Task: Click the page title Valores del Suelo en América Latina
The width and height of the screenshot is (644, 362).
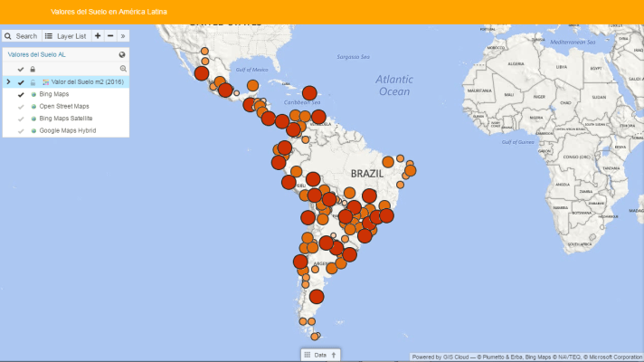Action: coord(109,12)
